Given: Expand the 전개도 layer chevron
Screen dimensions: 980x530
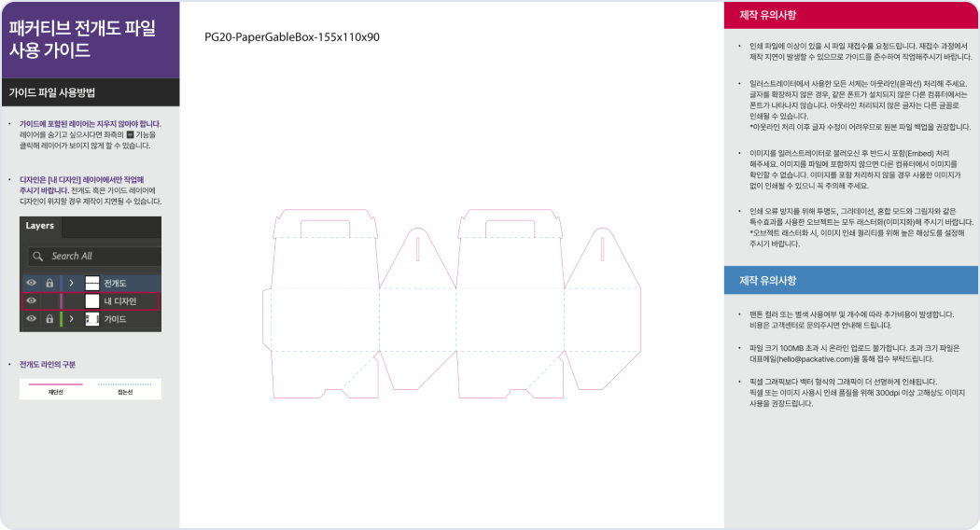Looking at the screenshot, I should (72, 282).
